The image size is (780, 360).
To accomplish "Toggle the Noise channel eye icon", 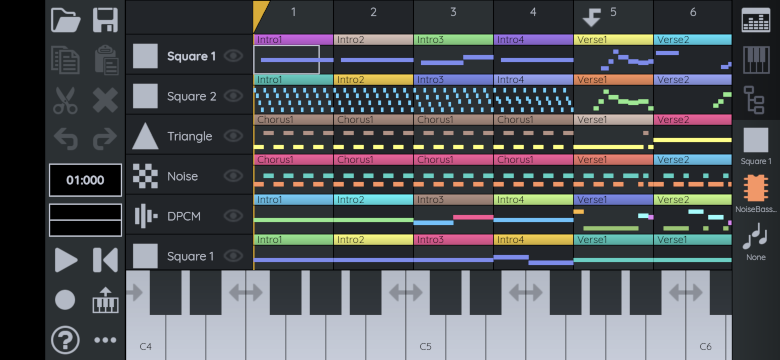I will (x=233, y=176).
